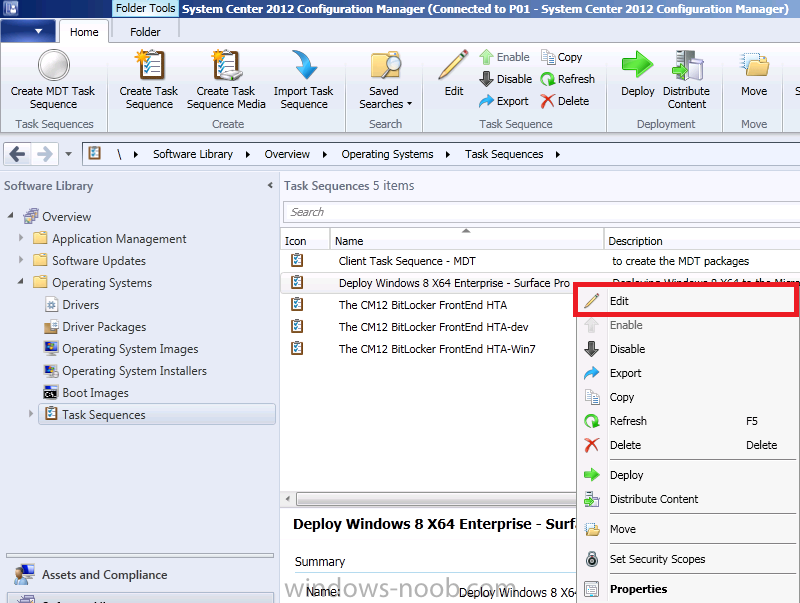
Task: Sort list by Name column header
Action: click(466, 241)
